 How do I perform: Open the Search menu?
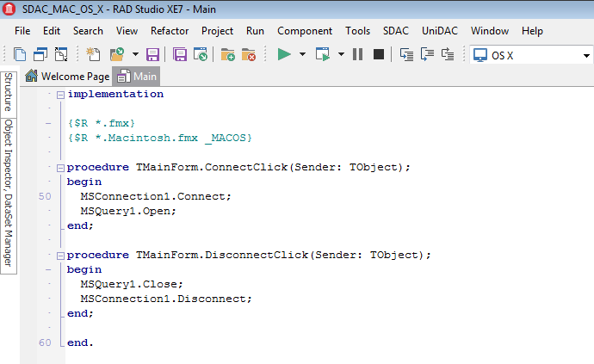88,31
